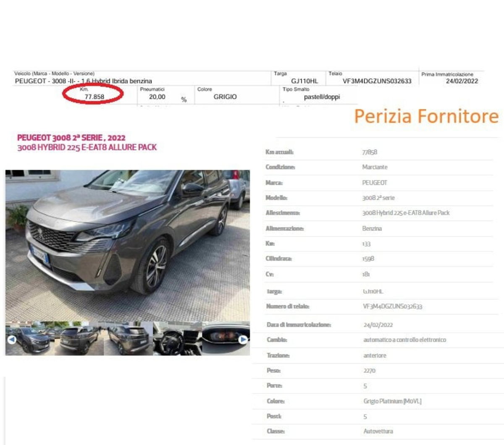Click 'Numero di telaio' value in details table

tap(392, 306)
